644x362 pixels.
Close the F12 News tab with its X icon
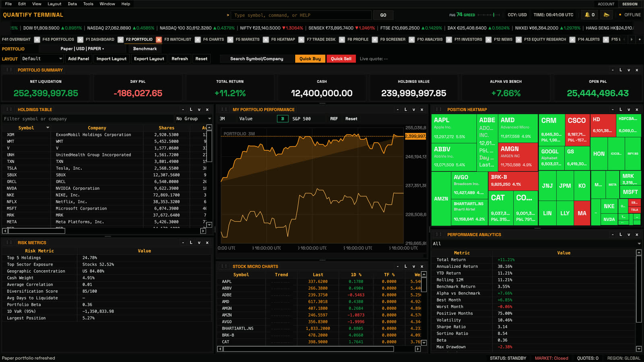tap(518, 39)
